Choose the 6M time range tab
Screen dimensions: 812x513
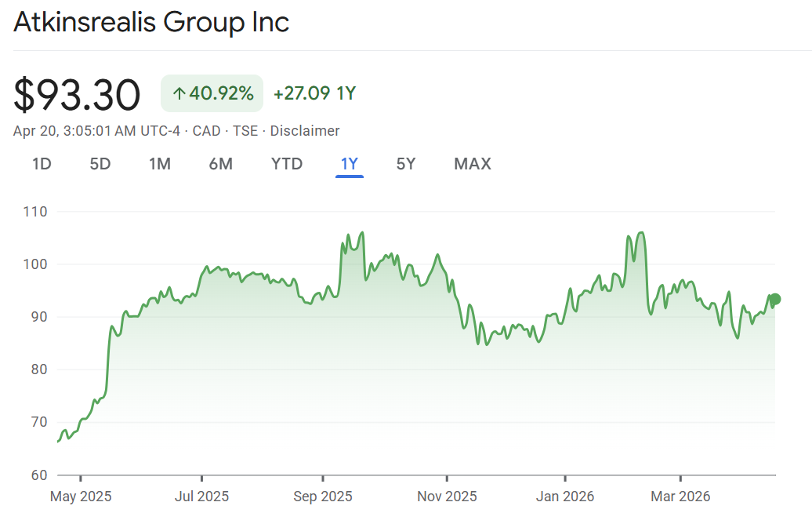point(221,164)
